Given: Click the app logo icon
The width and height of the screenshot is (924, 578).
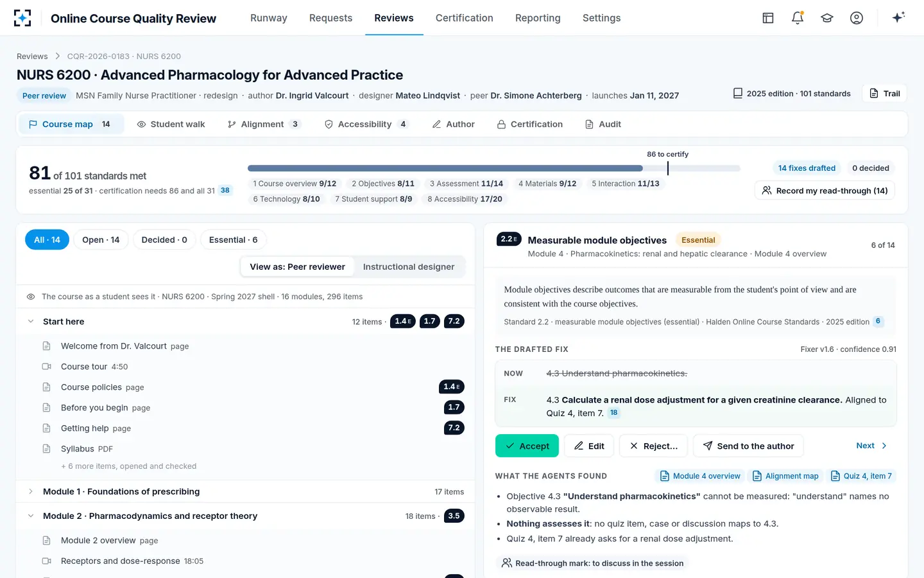Looking at the screenshot, I should click(x=22, y=18).
